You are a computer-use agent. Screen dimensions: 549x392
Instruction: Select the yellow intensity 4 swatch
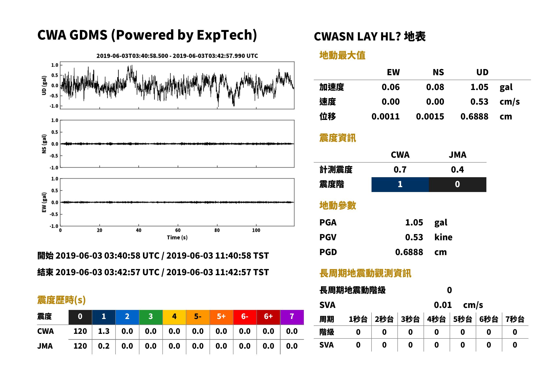(174, 317)
